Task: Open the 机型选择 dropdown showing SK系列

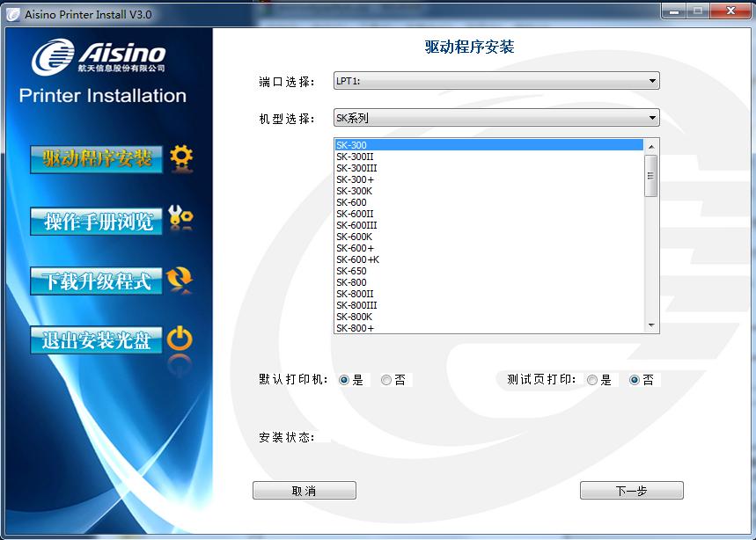Action: (493, 117)
